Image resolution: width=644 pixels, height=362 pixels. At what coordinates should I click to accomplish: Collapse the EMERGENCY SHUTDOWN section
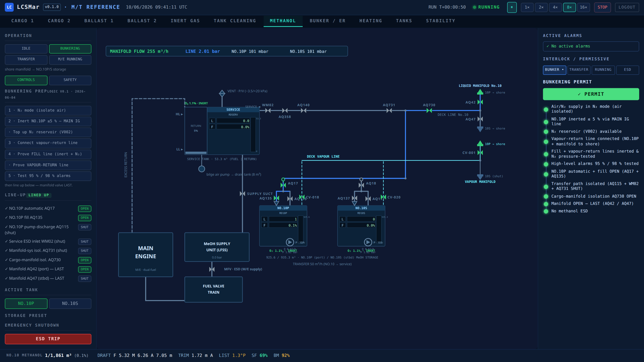[x=32, y=325]
